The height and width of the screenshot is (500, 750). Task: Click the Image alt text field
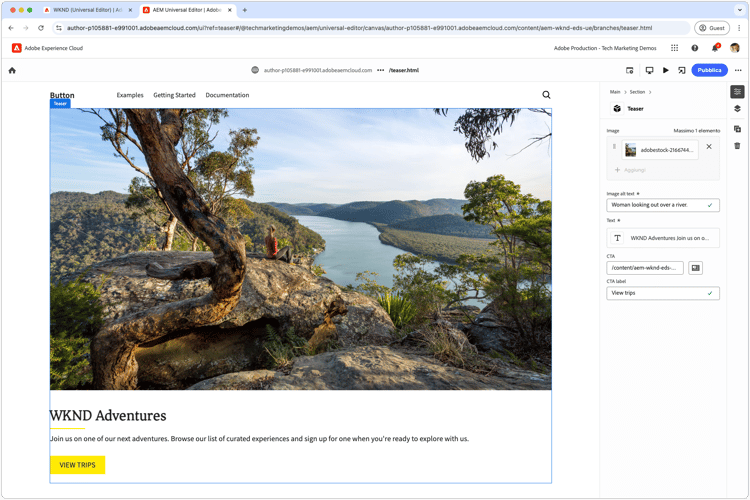[x=662, y=205]
